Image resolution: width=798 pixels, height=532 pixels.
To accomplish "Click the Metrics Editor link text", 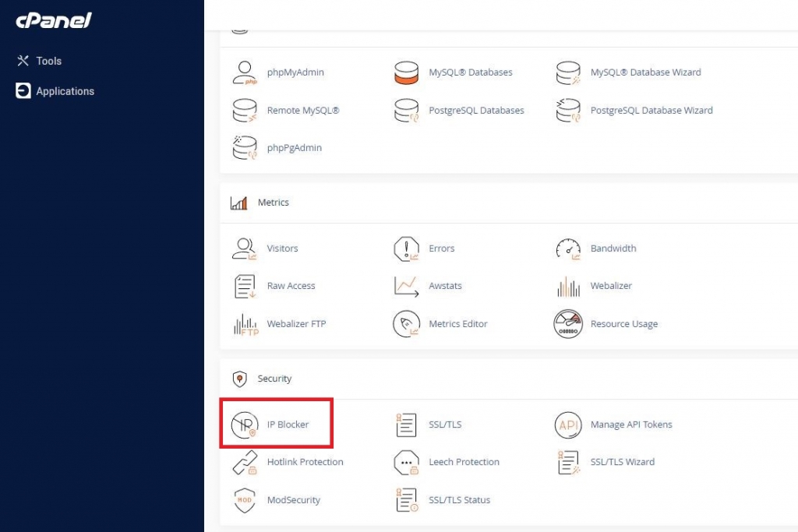I will tap(457, 323).
